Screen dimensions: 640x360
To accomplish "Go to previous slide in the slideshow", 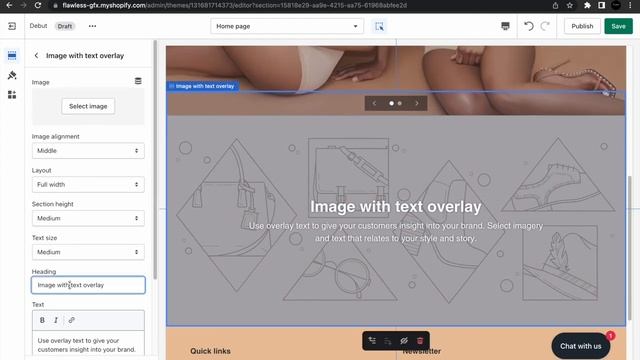I will point(374,103).
